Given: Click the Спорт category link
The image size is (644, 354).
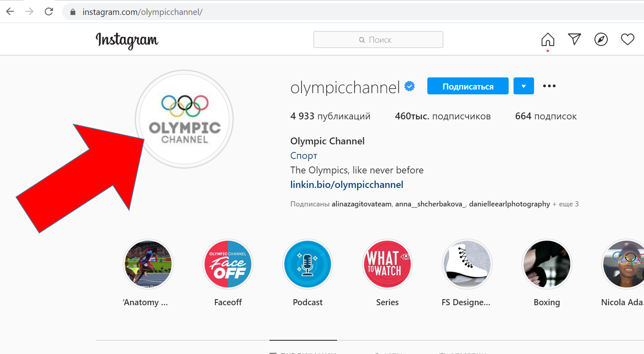Looking at the screenshot, I should 304,156.
